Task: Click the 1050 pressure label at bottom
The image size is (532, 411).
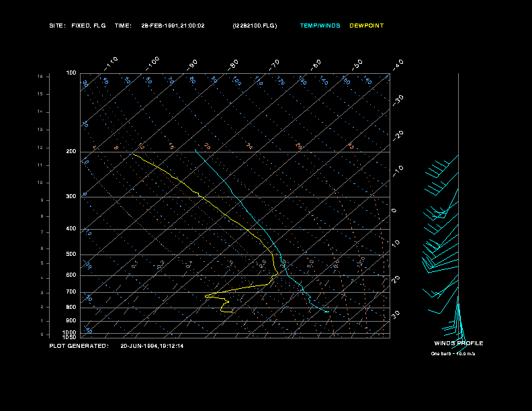Action: 70,337
